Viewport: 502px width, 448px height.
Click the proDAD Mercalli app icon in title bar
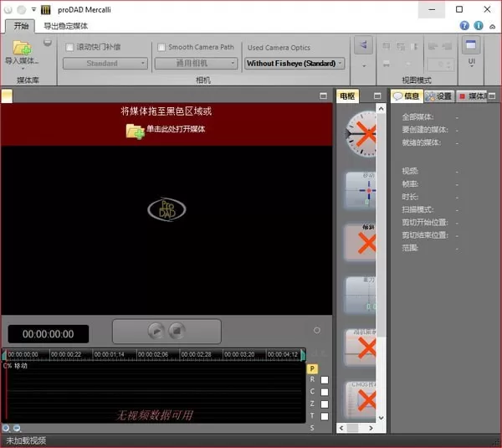(46, 9)
